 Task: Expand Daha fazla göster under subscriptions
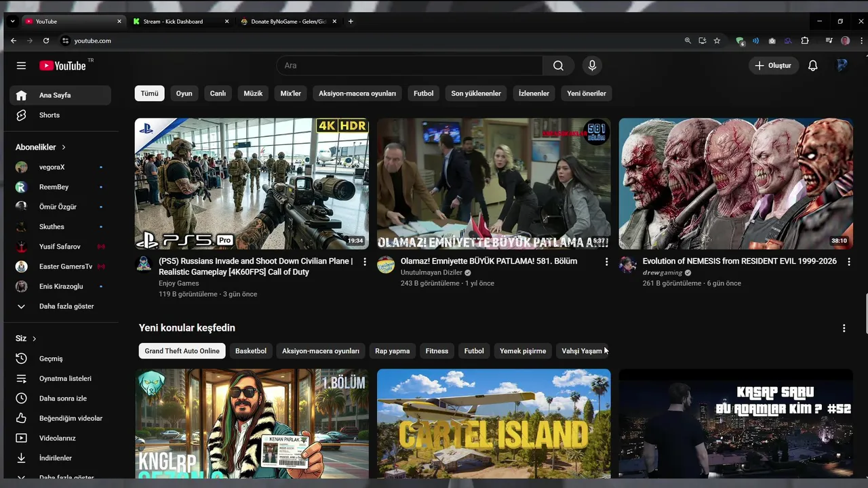click(x=60, y=306)
